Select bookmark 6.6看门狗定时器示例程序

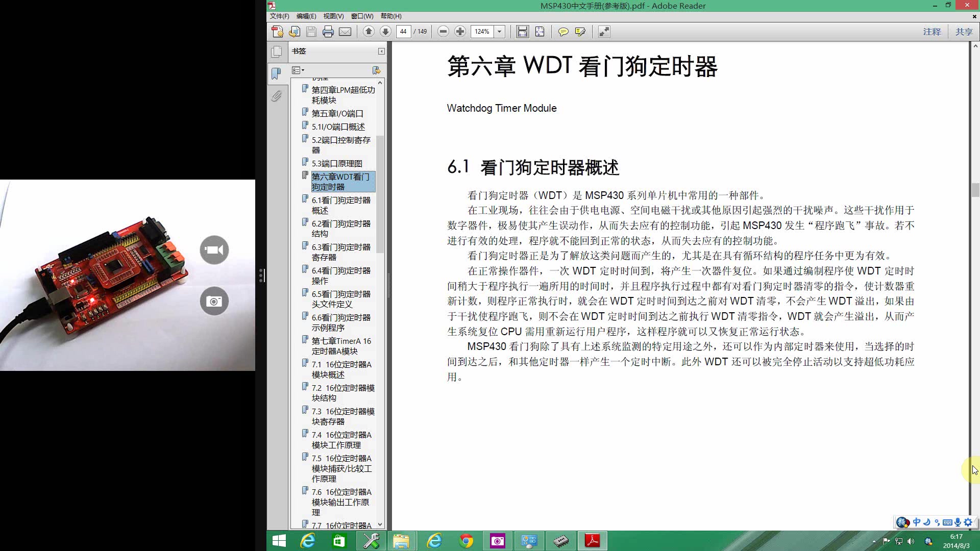click(341, 322)
